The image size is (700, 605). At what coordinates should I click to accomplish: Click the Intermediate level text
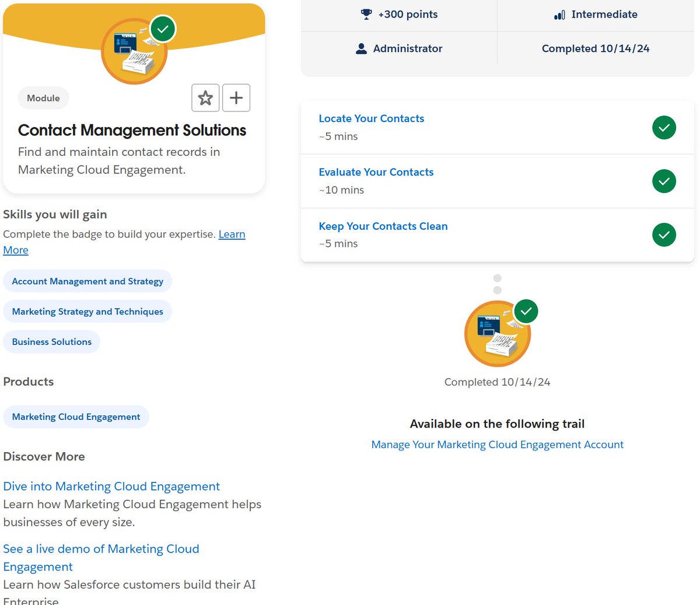(x=604, y=15)
